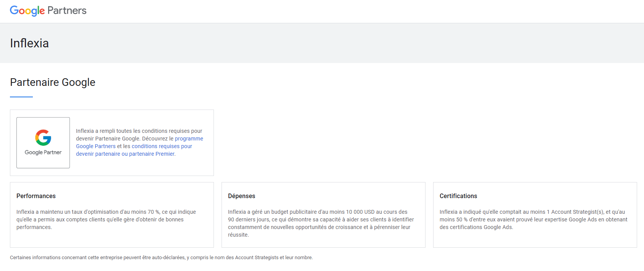Click the footer disclaimer about auto-déclarées information

click(161, 258)
